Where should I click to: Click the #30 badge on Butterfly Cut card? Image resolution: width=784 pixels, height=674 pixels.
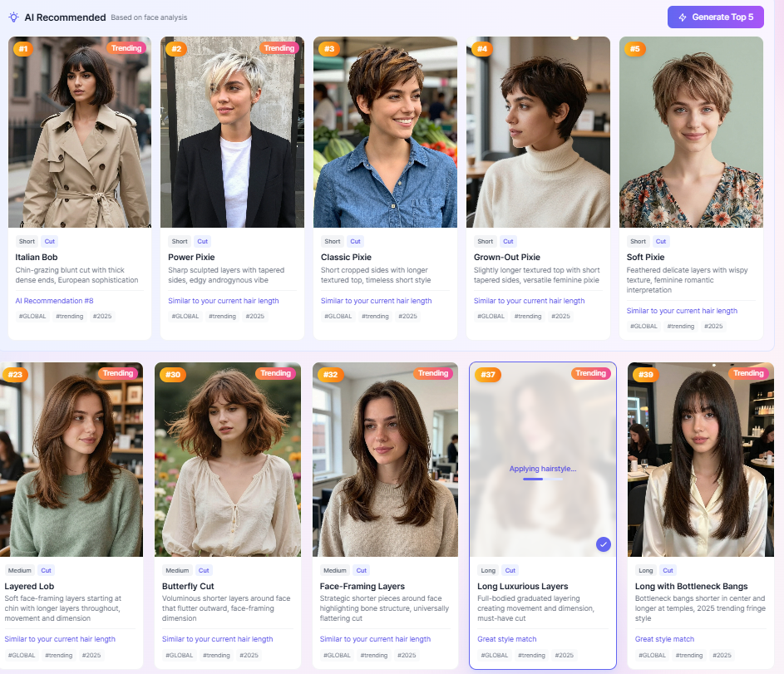(171, 375)
